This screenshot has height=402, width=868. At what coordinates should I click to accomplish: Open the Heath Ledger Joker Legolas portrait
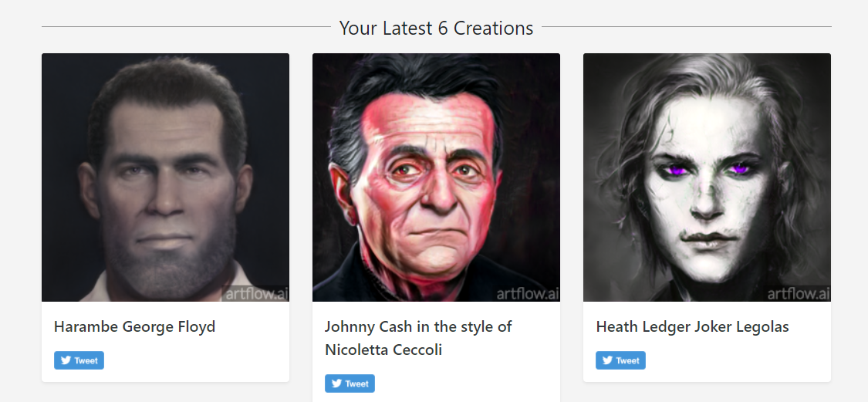(x=707, y=177)
